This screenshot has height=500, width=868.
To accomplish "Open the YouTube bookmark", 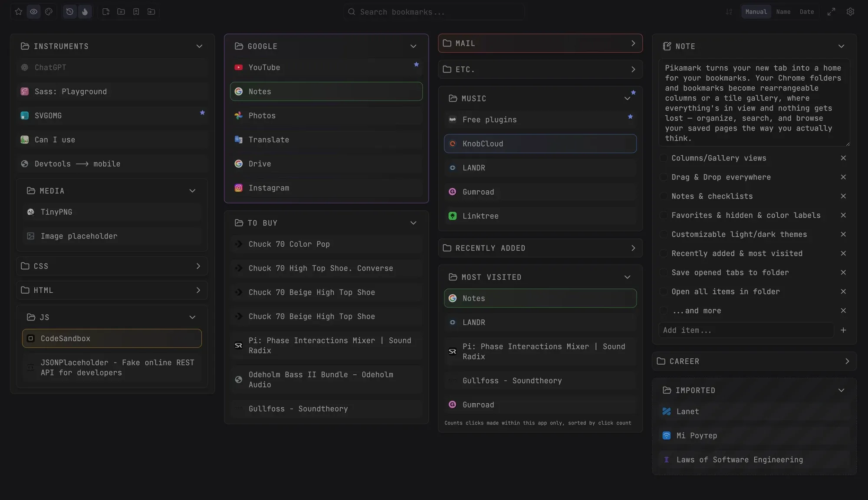I will [326, 68].
